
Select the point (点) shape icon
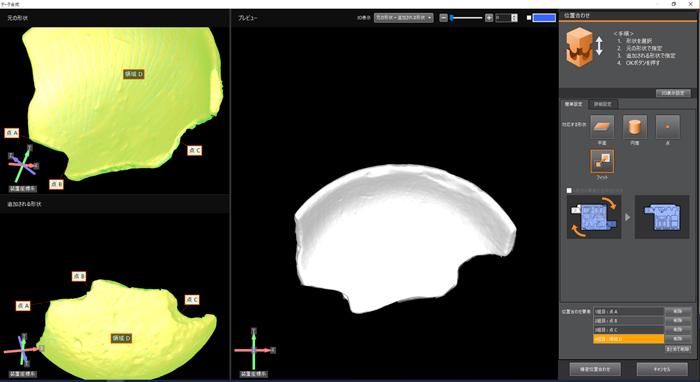point(668,127)
